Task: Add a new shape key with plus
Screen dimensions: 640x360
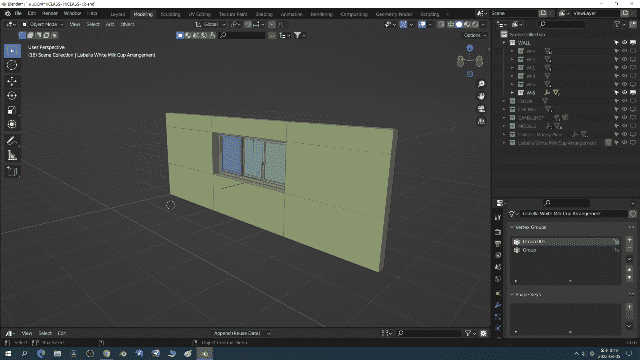Action: pyautogui.click(x=629, y=307)
